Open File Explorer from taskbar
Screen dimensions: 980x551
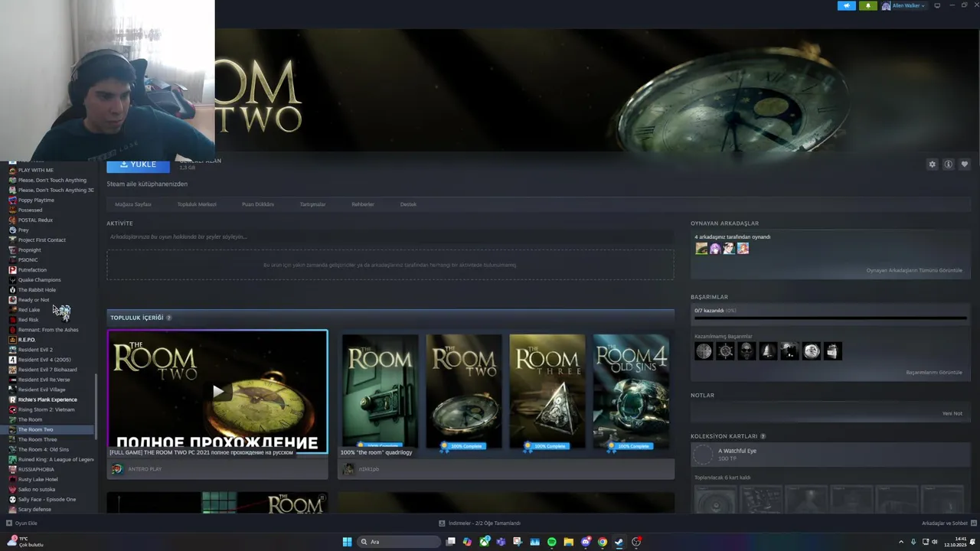coord(568,542)
